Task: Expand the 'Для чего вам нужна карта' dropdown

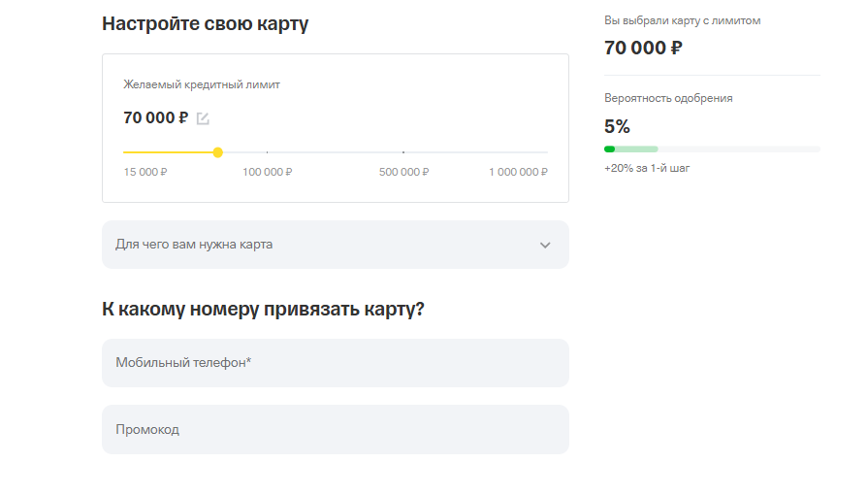Action: click(x=335, y=245)
